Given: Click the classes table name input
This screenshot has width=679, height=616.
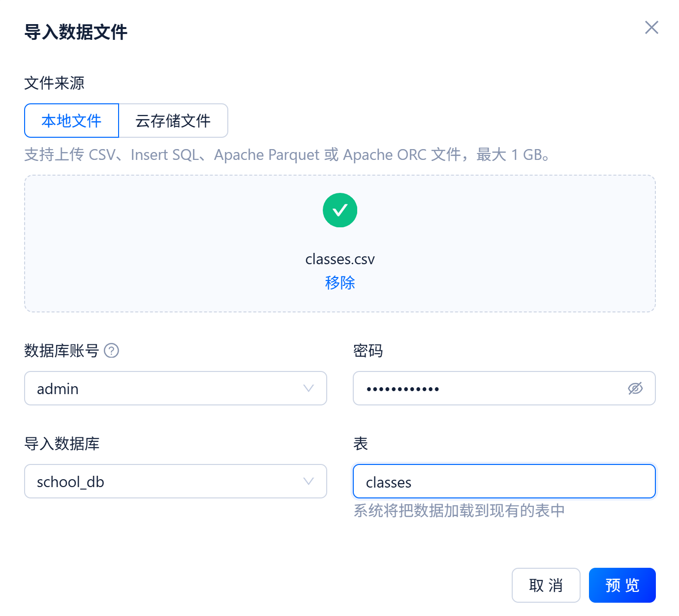Looking at the screenshot, I should [x=504, y=482].
